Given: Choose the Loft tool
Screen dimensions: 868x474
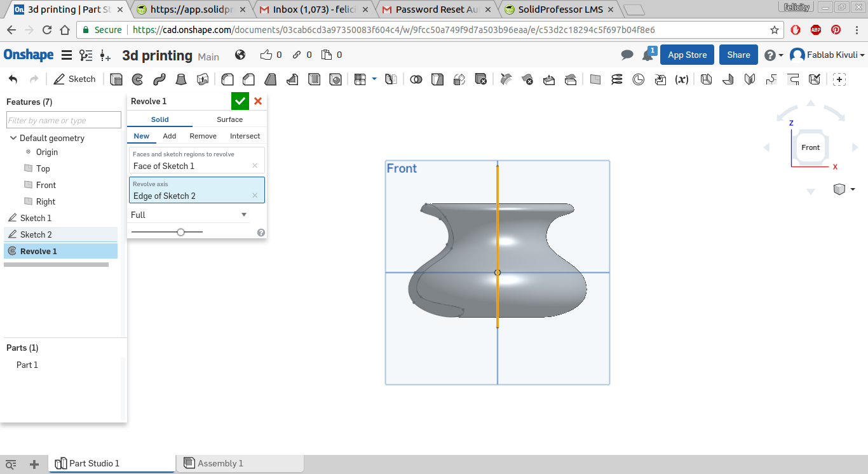Looking at the screenshot, I should click(x=181, y=79).
